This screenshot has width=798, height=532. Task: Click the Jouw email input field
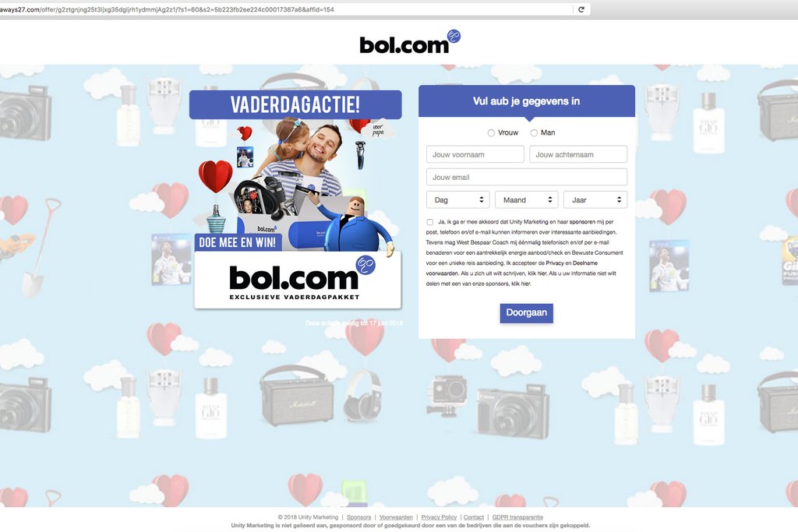click(526, 177)
